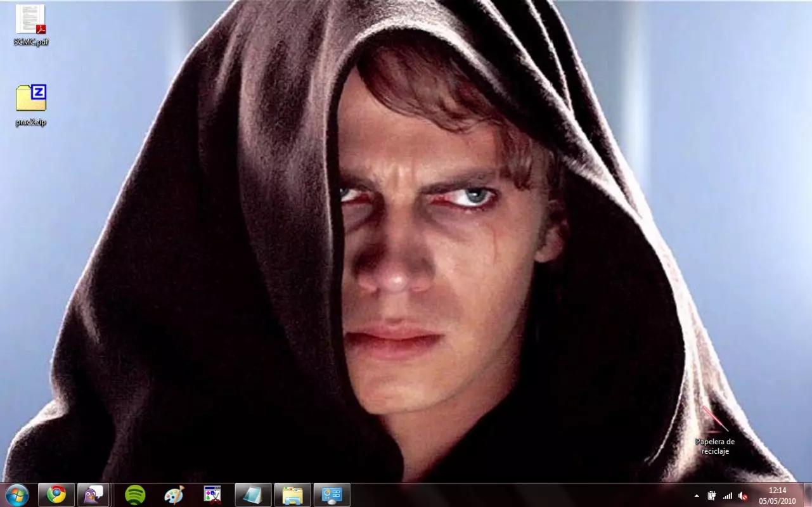Launch Google Chrome from the taskbar
The height and width of the screenshot is (507, 812).
[56, 495]
